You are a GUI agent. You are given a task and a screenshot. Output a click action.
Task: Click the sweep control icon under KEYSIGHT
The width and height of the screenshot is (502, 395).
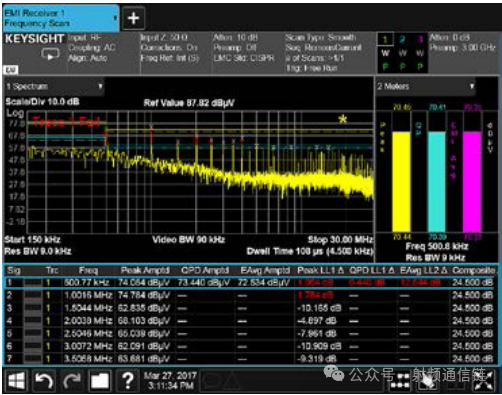(50, 54)
